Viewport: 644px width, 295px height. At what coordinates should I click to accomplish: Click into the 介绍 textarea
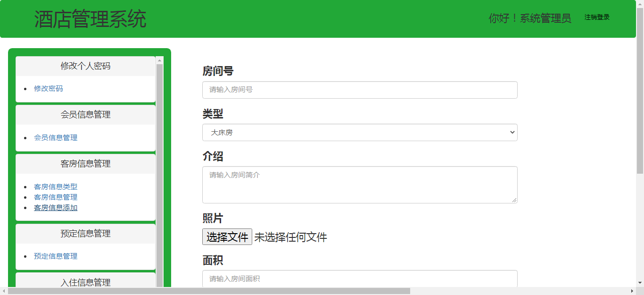click(x=359, y=185)
